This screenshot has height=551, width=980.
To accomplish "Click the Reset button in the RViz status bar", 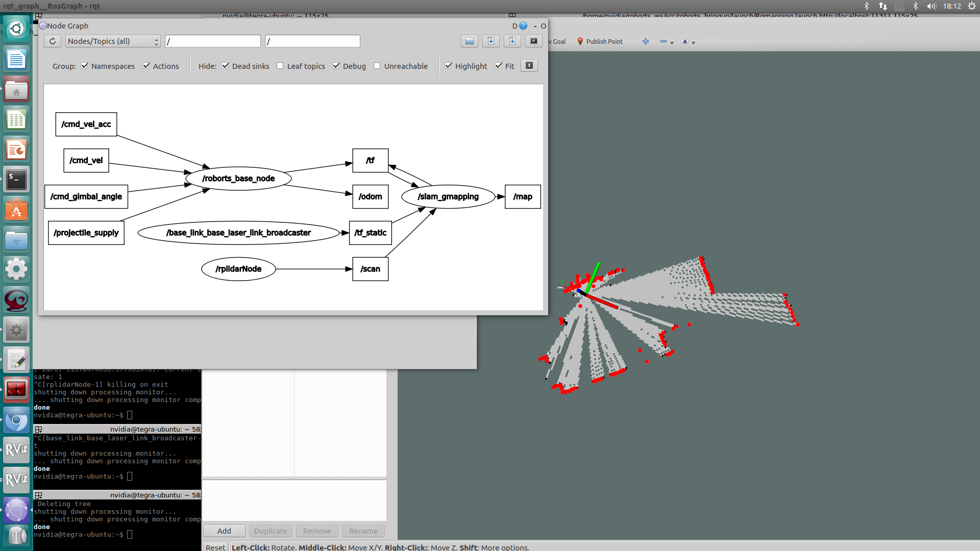I will click(215, 547).
